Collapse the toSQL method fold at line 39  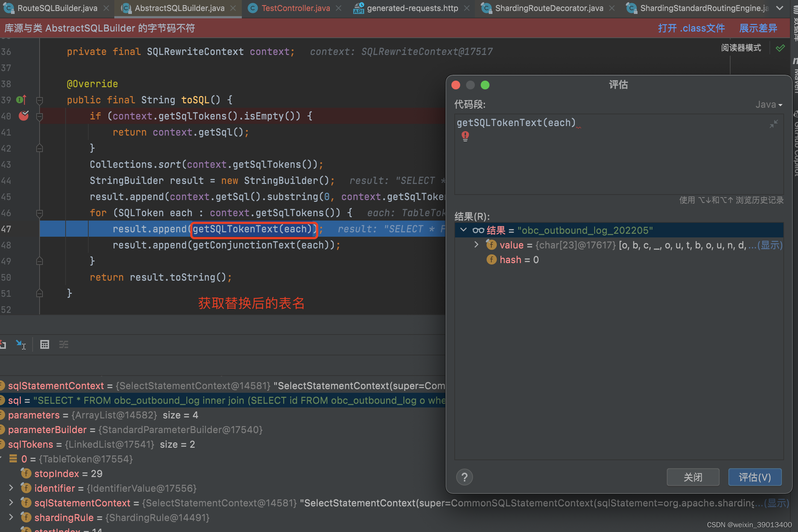(40, 100)
